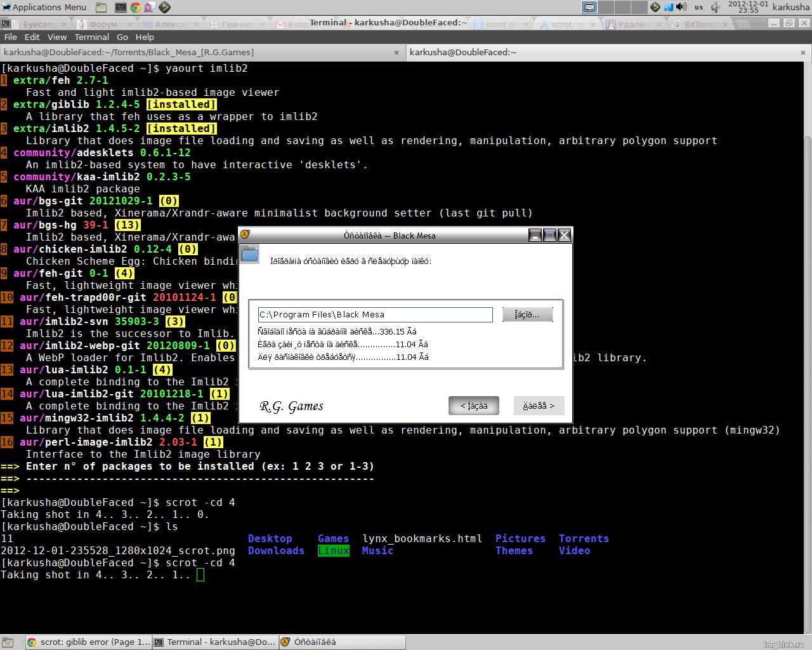Click 'aur/mingw32-imlib2 1.4.4-2' line
The height and width of the screenshot is (650, 812).
click(x=115, y=418)
